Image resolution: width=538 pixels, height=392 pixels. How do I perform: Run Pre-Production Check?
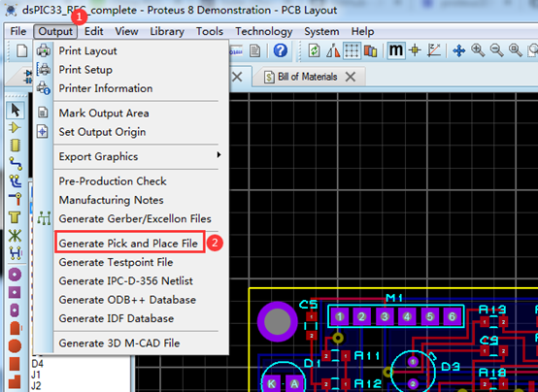pyautogui.click(x=131, y=181)
